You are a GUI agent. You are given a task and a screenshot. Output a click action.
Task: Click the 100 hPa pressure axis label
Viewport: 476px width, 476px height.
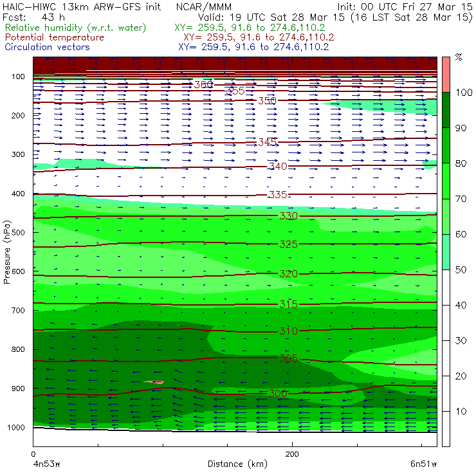[18, 77]
